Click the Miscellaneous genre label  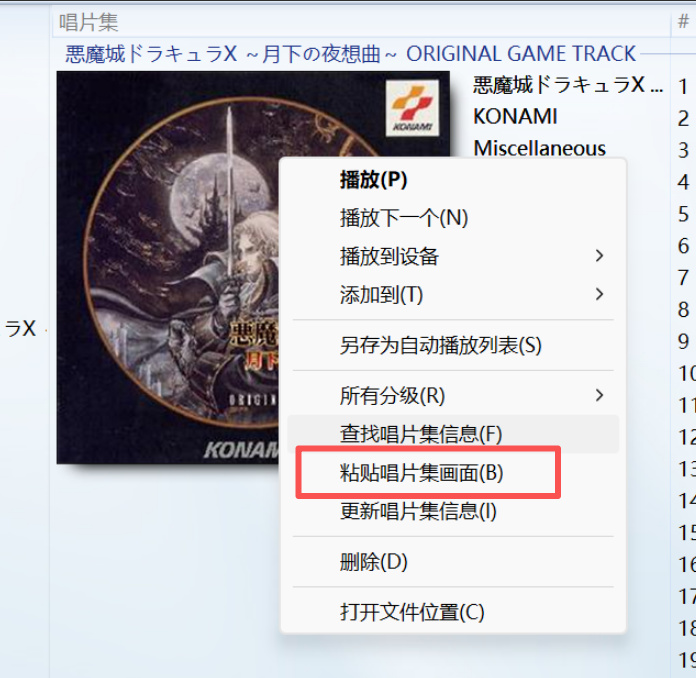tap(539, 148)
